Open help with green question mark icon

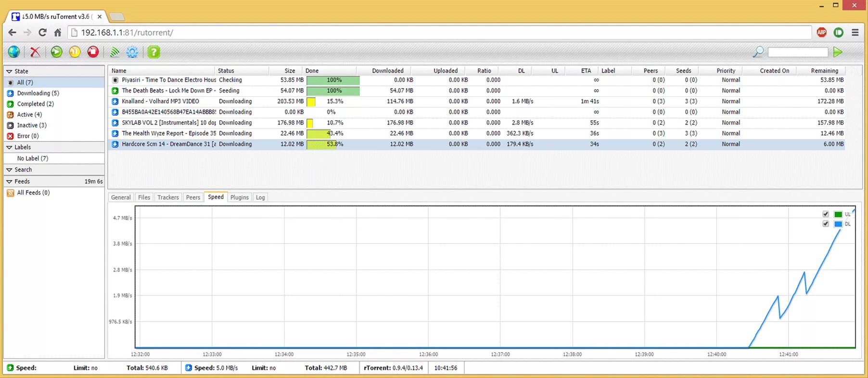click(x=153, y=52)
